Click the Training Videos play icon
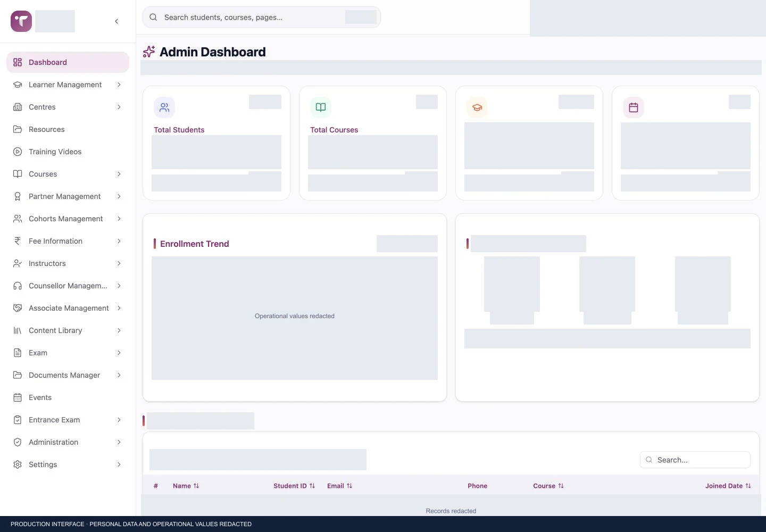This screenshot has width=766, height=532. pos(18,152)
